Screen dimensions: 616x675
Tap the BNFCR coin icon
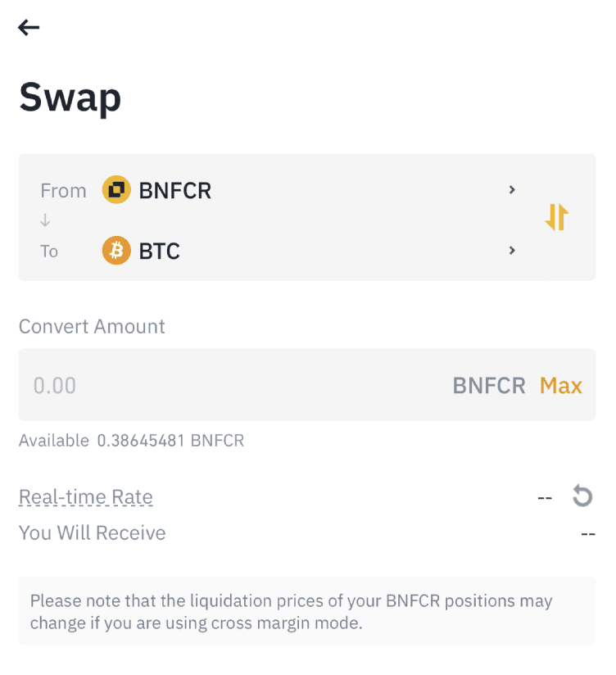[116, 191]
